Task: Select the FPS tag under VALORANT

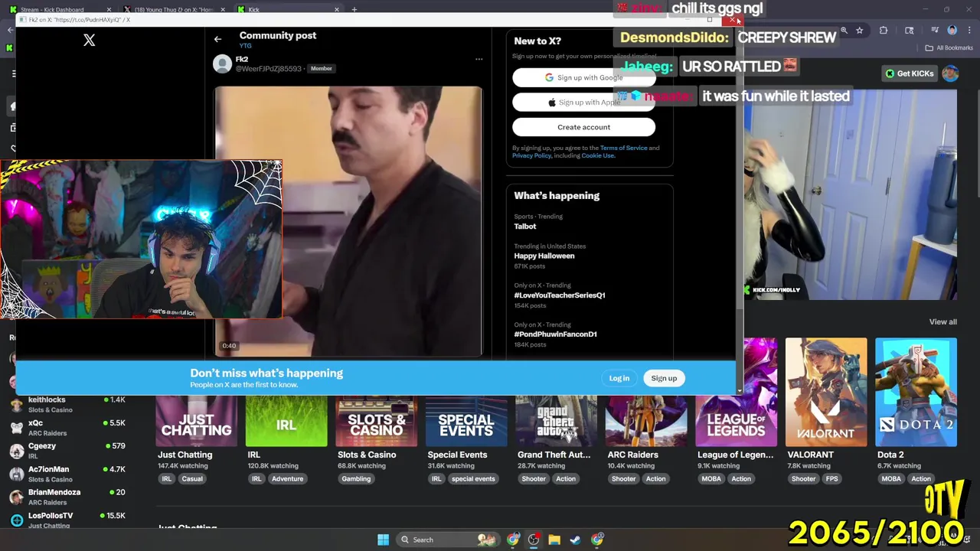Action: tap(831, 479)
